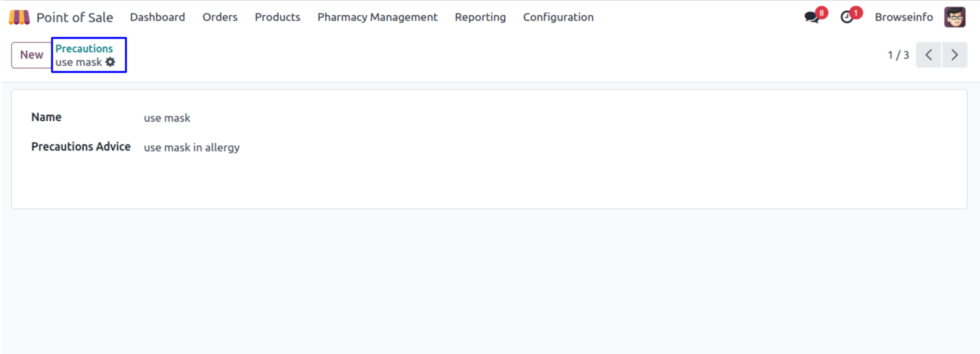Open the activities clock icon
Image resolution: width=980 pixels, height=354 pixels.
tap(847, 17)
